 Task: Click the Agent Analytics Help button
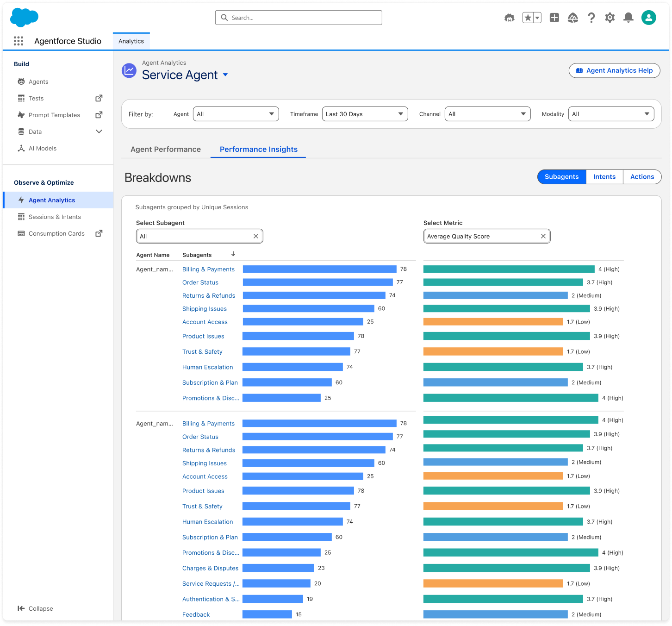614,70
